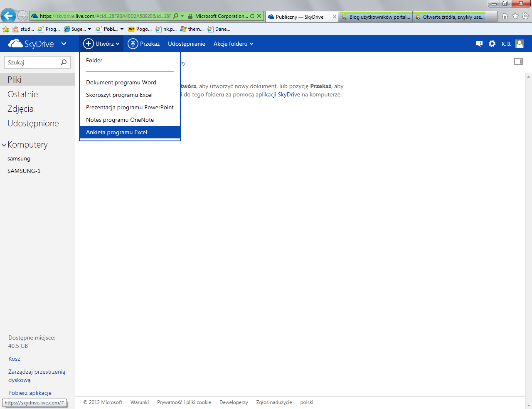Click the security lock icon
Screen dimensions: 532x409
[190, 16]
